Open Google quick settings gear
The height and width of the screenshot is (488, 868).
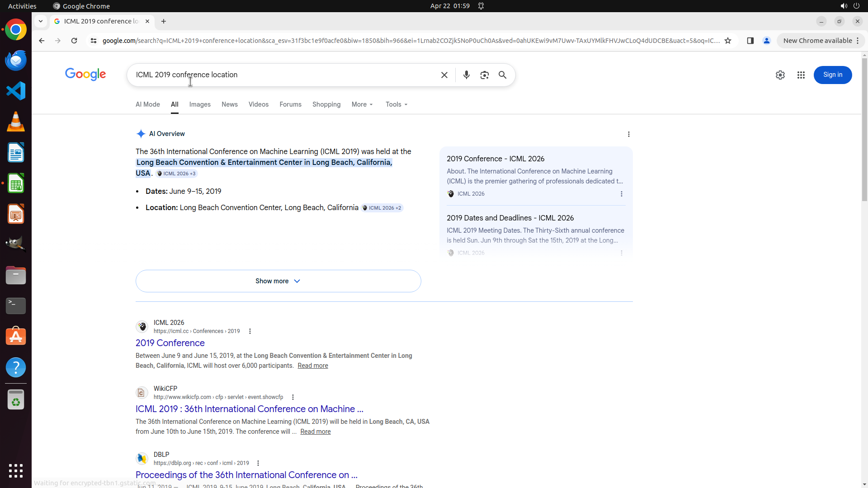pyautogui.click(x=780, y=75)
